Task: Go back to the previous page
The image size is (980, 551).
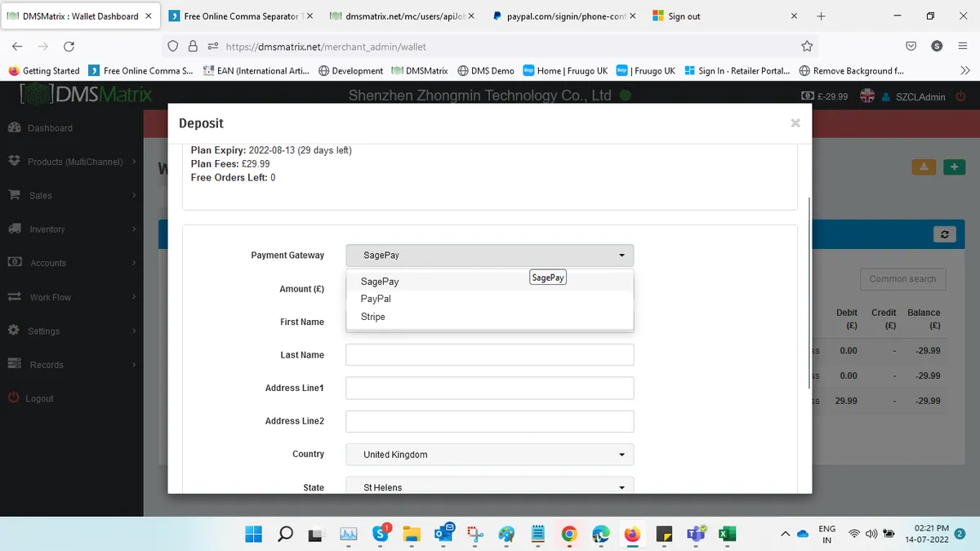Action: 17,47
